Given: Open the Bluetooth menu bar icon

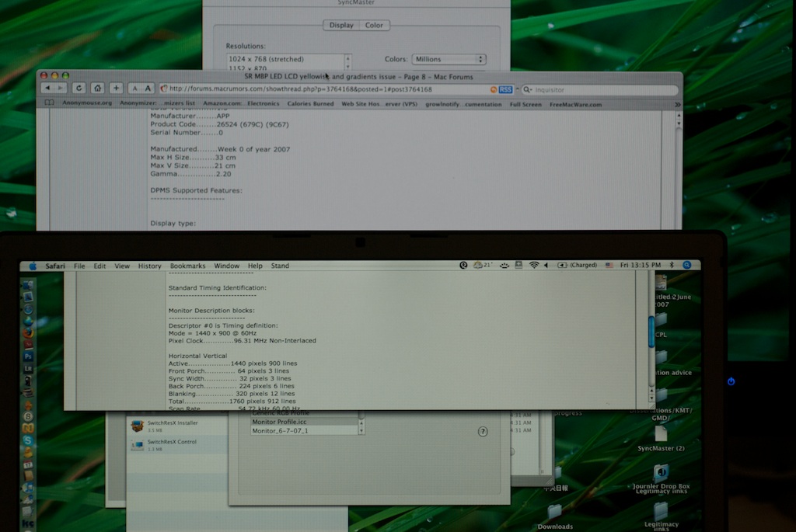Looking at the screenshot, I should [x=672, y=265].
